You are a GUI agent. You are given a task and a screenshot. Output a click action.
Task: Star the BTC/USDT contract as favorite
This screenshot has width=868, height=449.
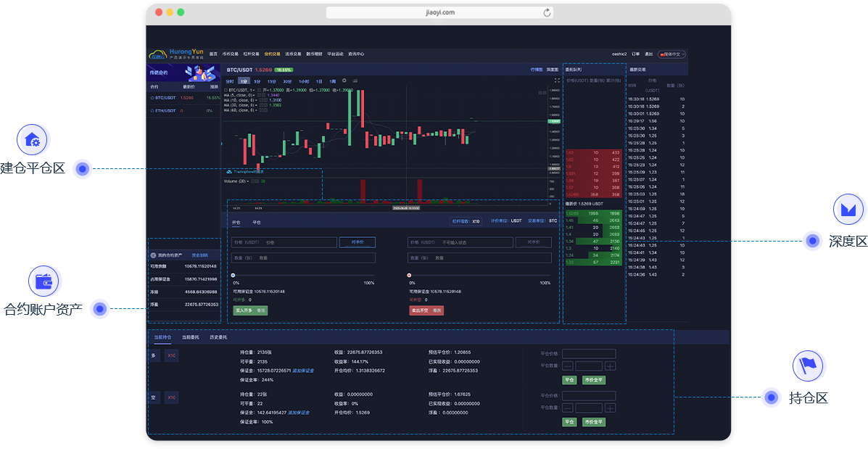[152, 97]
